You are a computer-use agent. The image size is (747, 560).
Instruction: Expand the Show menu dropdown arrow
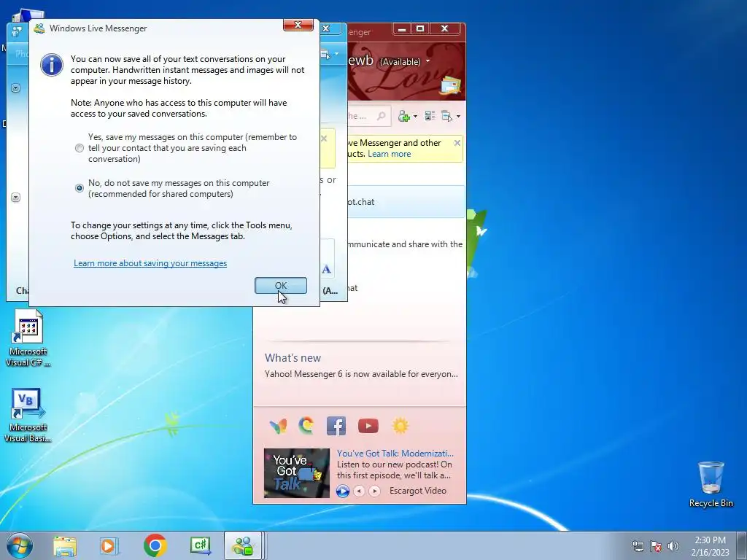[458, 116]
